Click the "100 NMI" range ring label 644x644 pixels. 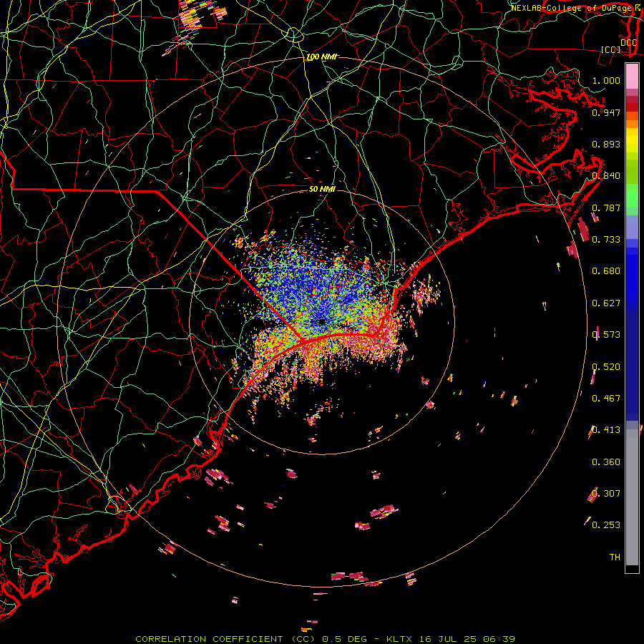point(321,57)
